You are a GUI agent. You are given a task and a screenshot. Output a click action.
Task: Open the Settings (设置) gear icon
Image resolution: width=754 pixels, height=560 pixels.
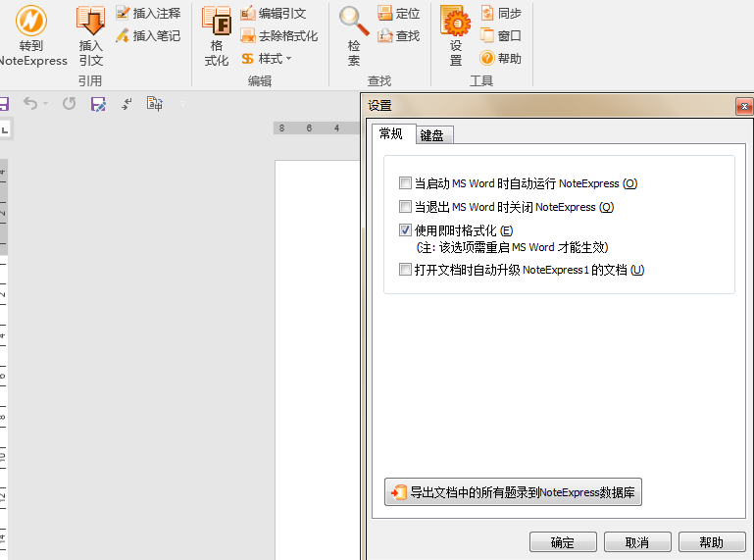455,35
